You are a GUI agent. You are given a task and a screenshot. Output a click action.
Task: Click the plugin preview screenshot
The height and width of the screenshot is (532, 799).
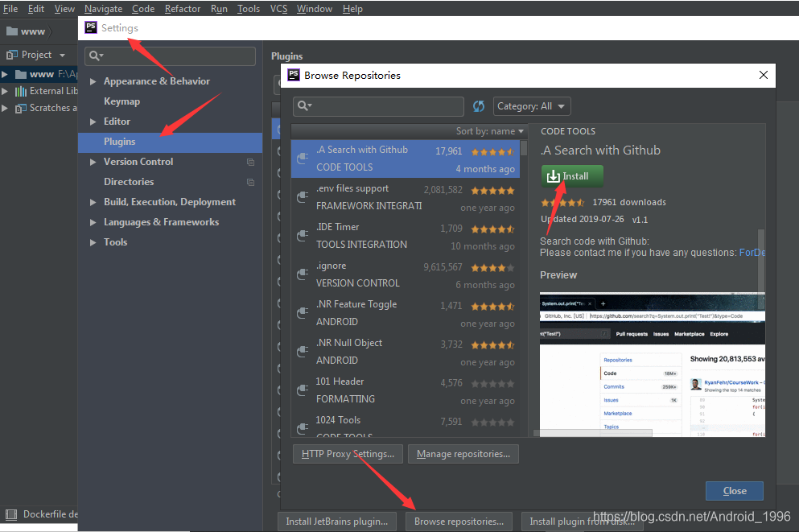(653, 365)
